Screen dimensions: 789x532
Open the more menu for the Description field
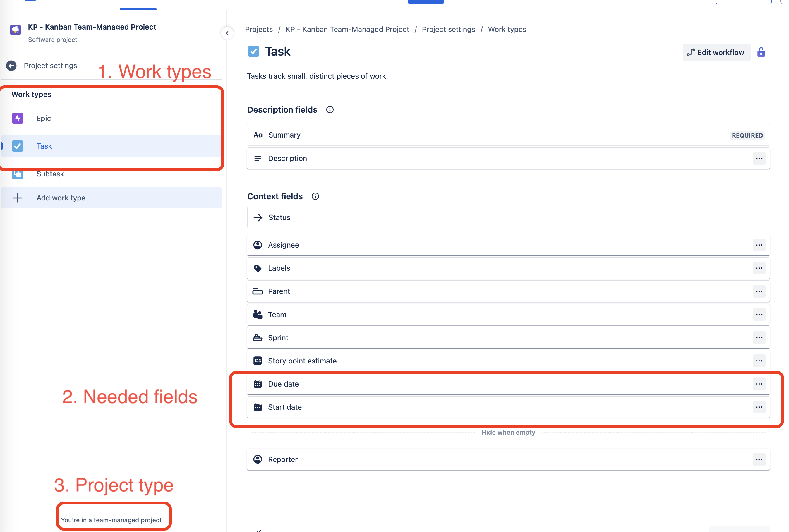click(759, 158)
